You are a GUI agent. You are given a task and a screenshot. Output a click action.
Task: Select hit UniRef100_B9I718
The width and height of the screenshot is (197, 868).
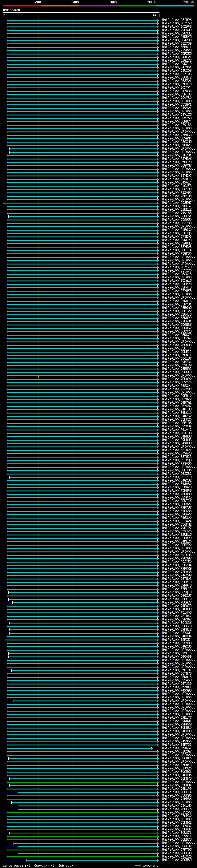(x=177, y=477)
